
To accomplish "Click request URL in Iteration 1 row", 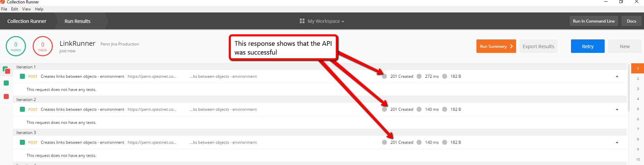I will tap(152, 76).
